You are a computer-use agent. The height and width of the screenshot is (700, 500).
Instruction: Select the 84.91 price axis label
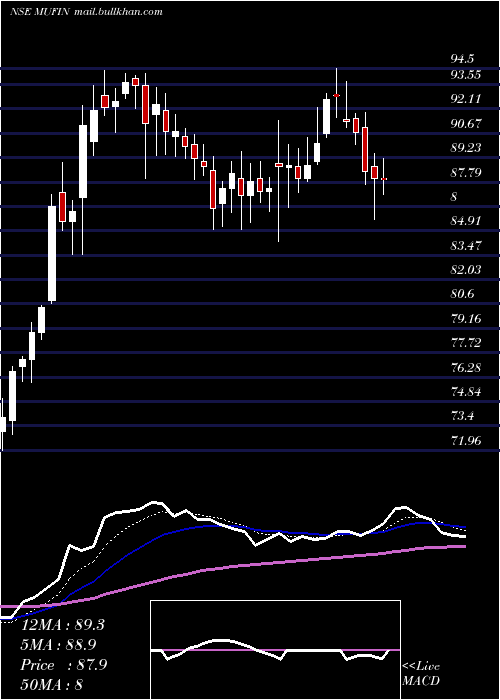click(x=466, y=221)
